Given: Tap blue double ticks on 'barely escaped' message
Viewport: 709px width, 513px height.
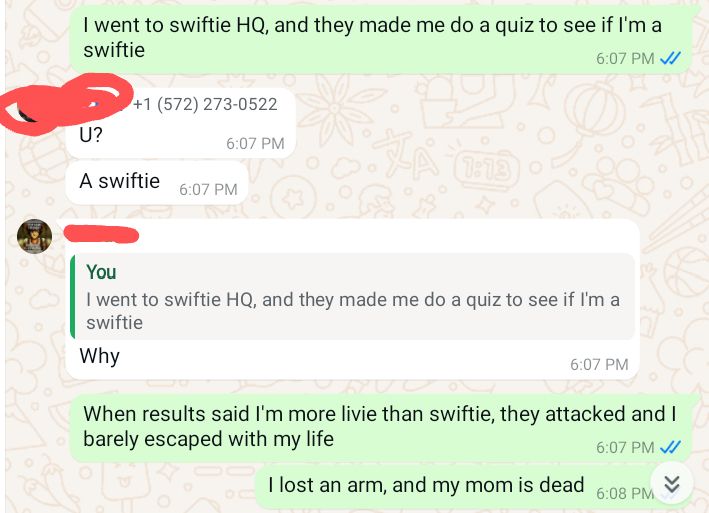Looking at the screenshot, I should (671, 447).
